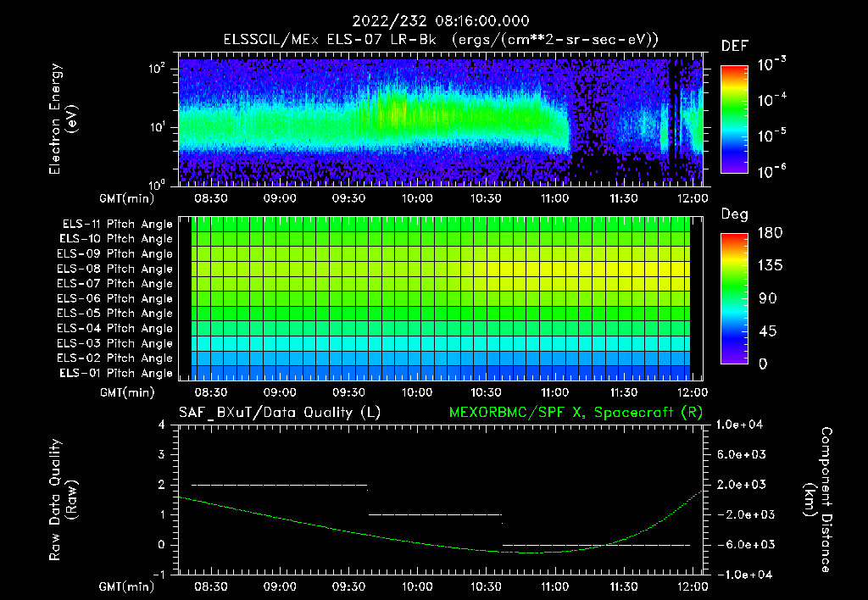Select the ELS-08 Pitch Angle row label
This screenshot has width=868, height=600.
114,269
